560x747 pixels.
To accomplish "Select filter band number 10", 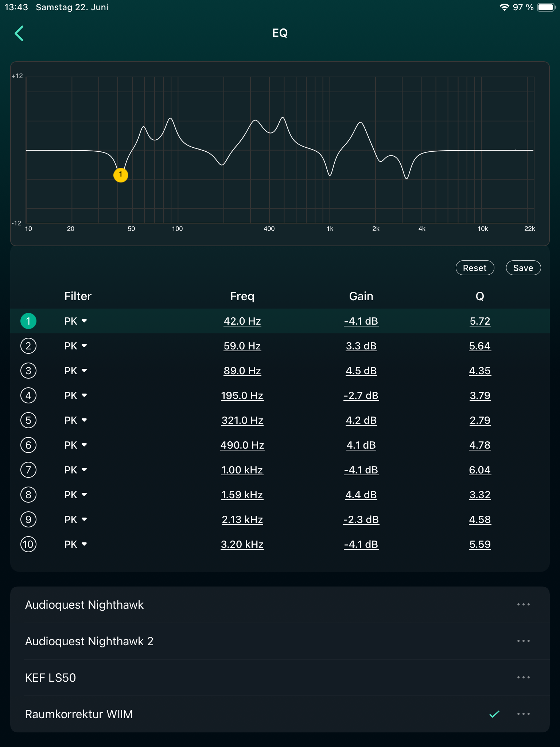I will click(x=28, y=544).
